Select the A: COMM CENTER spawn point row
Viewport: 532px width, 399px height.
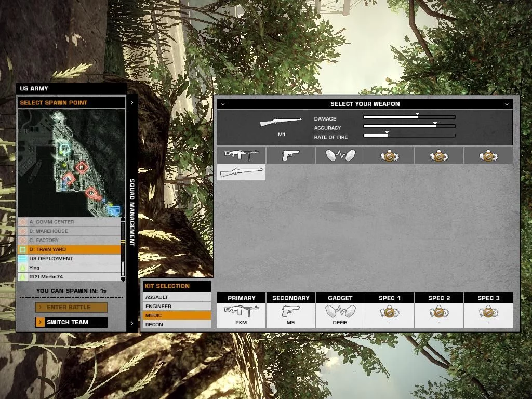point(69,222)
